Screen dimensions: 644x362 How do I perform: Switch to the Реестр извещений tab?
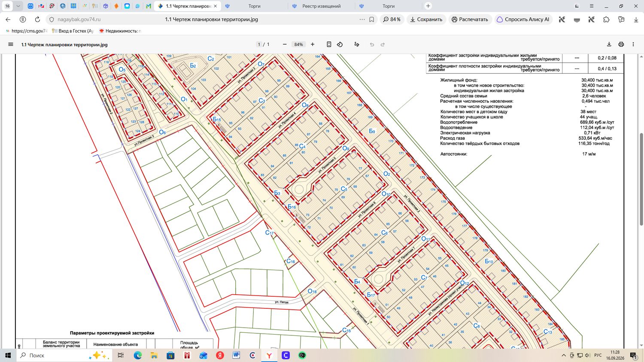(x=321, y=6)
